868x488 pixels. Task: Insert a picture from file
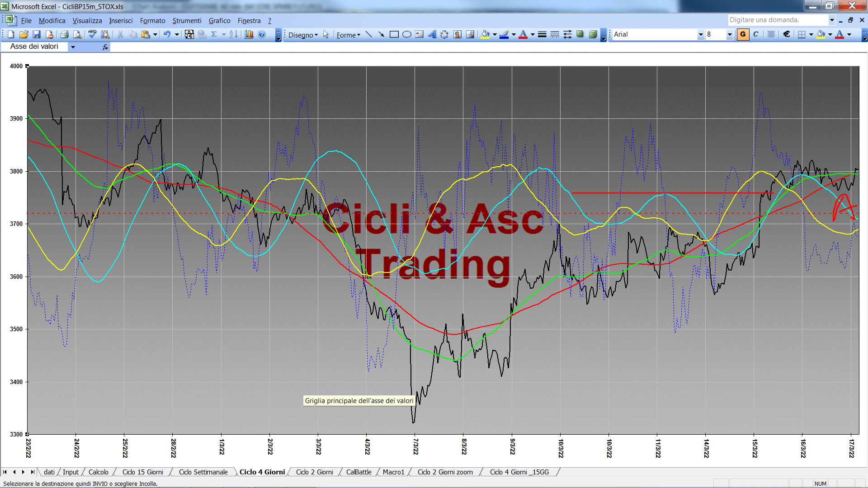[x=470, y=34]
